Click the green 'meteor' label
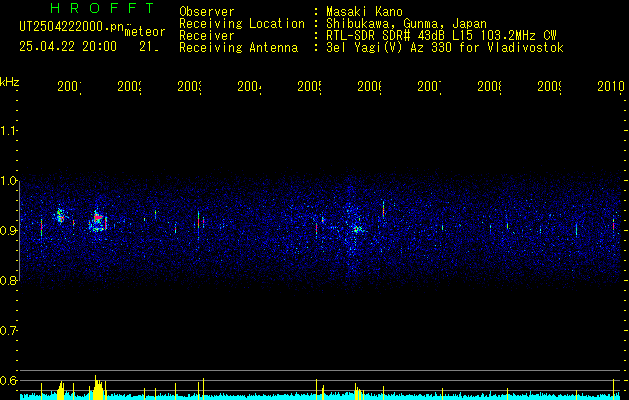Screen dimensions: 629x400 pyautogui.click(x=144, y=32)
